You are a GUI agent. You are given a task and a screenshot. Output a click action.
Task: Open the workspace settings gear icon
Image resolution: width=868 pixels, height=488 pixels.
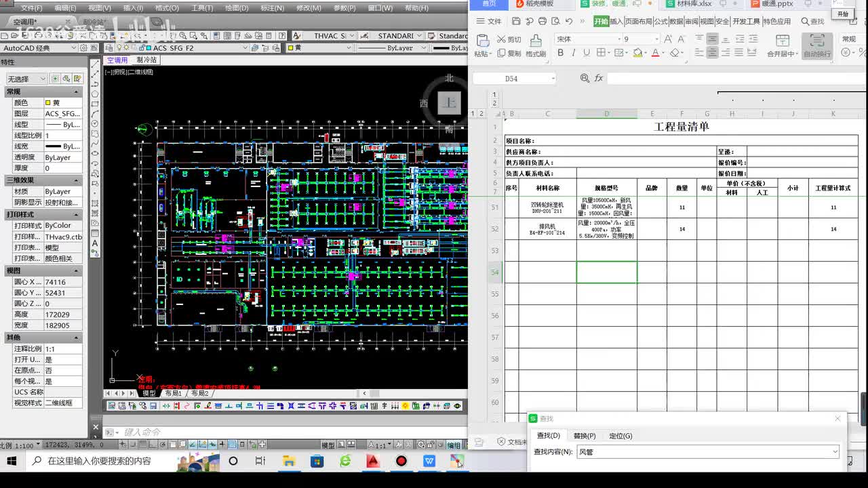click(83, 48)
